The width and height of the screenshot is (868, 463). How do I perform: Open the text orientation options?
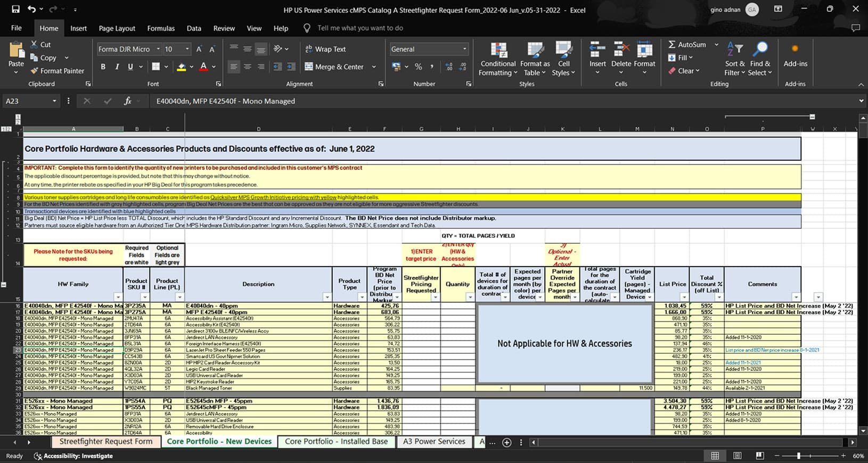[x=281, y=49]
